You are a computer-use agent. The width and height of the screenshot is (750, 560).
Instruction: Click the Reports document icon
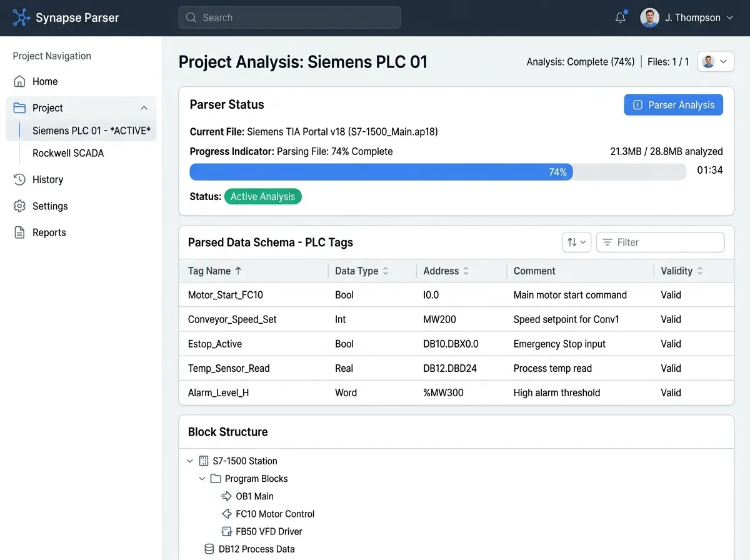[19, 232]
